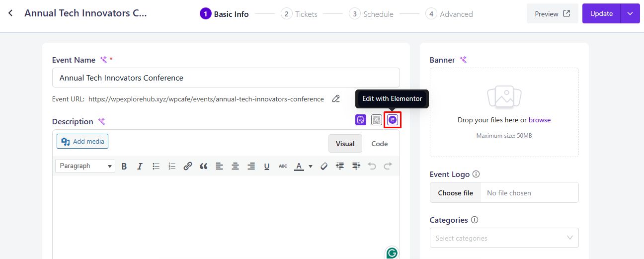Expand the Select categories dropdown
The height and width of the screenshot is (259, 644).
[x=504, y=238]
